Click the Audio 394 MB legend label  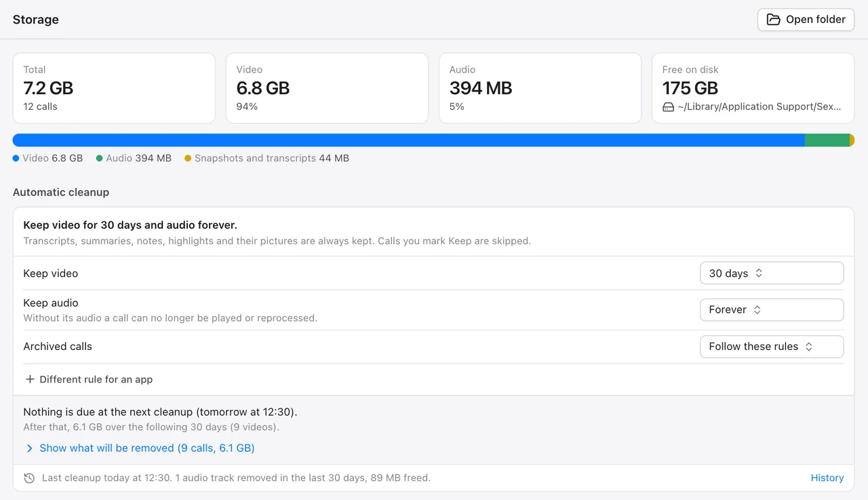138,158
